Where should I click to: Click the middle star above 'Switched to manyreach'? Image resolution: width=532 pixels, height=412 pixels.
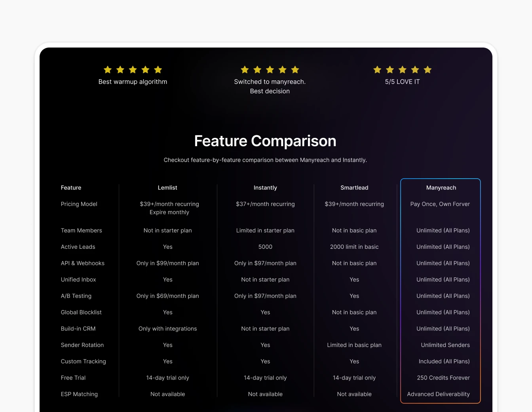tap(270, 70)
